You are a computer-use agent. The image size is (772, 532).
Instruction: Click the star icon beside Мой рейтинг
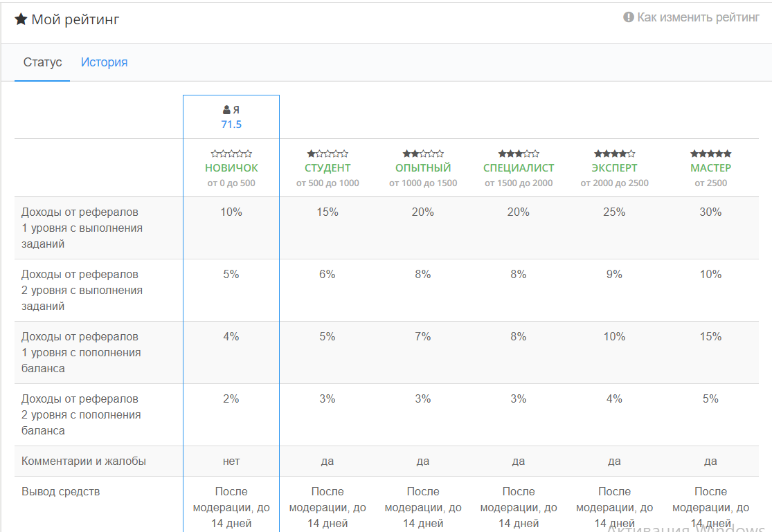(21, 19)
